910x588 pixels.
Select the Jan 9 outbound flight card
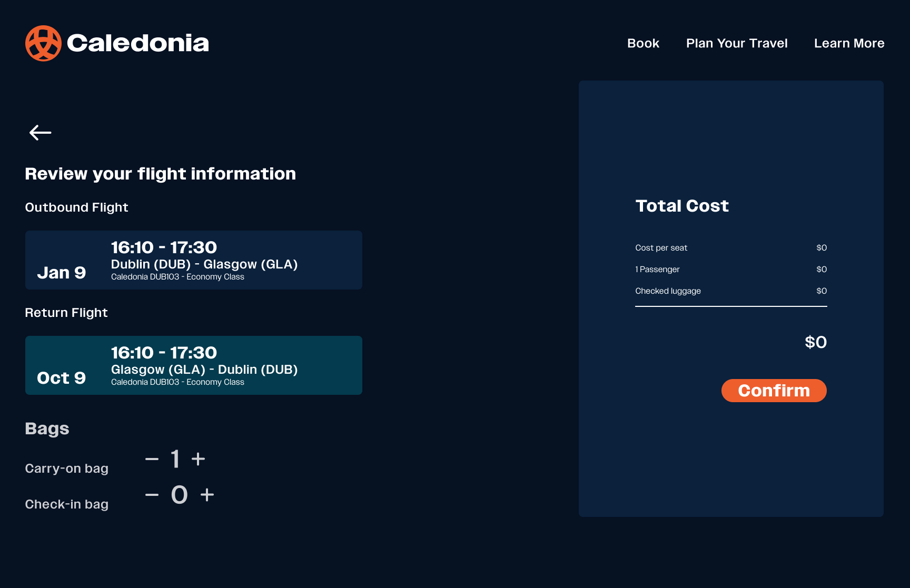(193, 260)
